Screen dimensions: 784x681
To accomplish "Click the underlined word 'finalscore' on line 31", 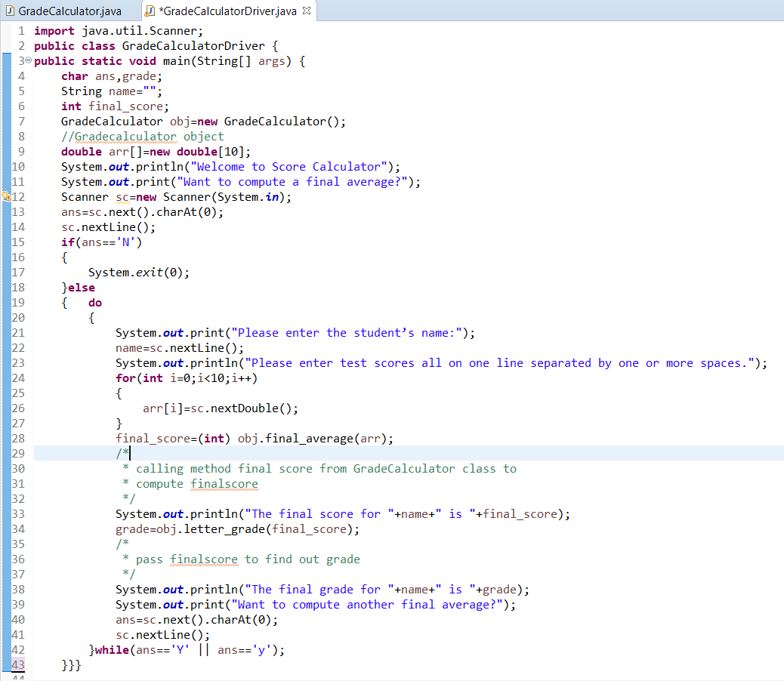I will click(x=224, y=484).
